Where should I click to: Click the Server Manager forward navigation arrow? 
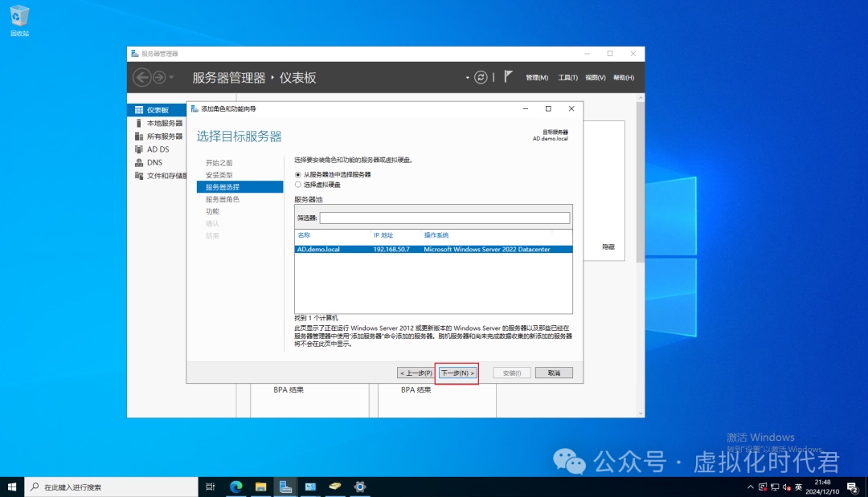(x=159, y=77)
